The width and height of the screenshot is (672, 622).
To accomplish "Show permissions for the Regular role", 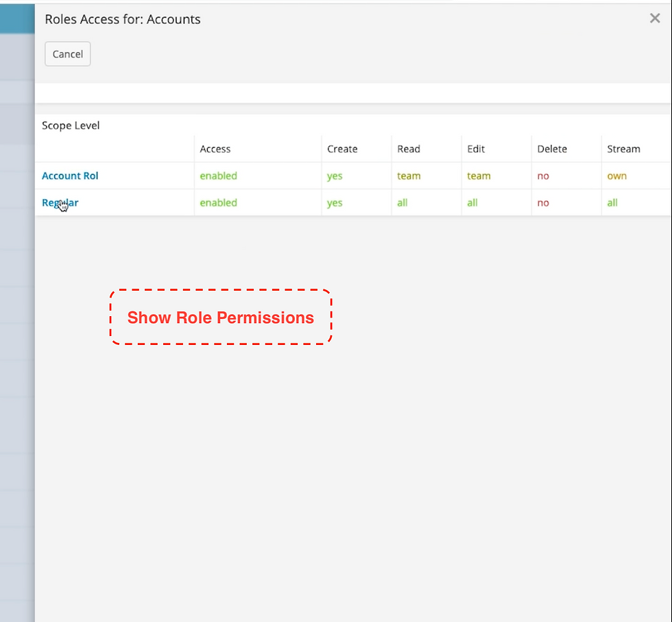I will [59, 202].
